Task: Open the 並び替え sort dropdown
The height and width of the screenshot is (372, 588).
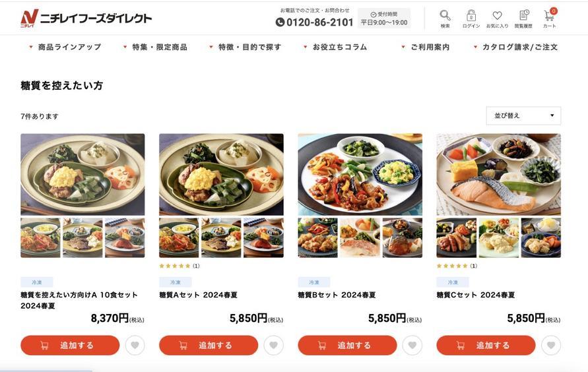Action: pyautogui.click(x=523, y=116)
